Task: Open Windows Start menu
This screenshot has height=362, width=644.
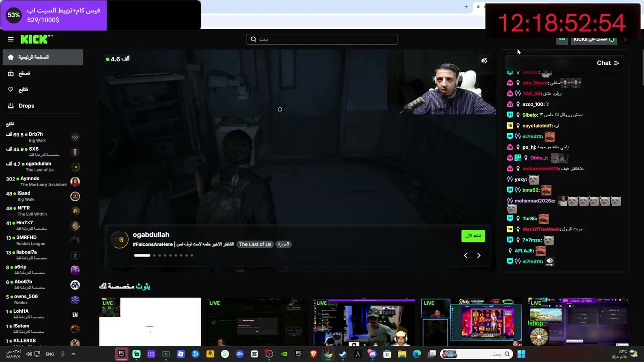Action: point(521,354)
